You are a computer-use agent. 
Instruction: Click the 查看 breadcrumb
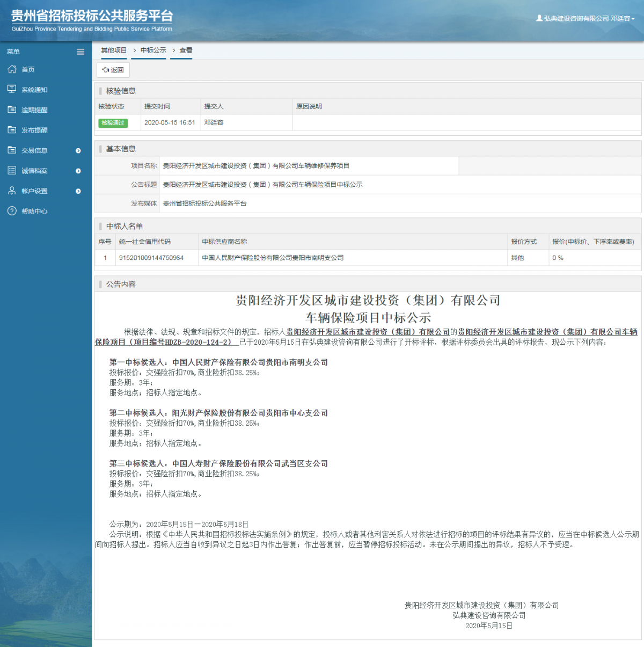click(x=186, y=50)
